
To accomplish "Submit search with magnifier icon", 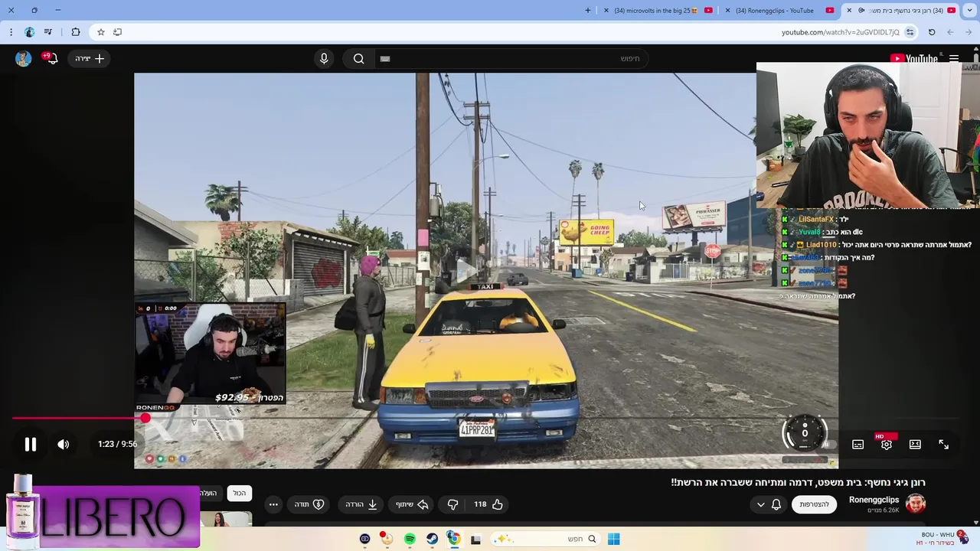I will (358, 59).
